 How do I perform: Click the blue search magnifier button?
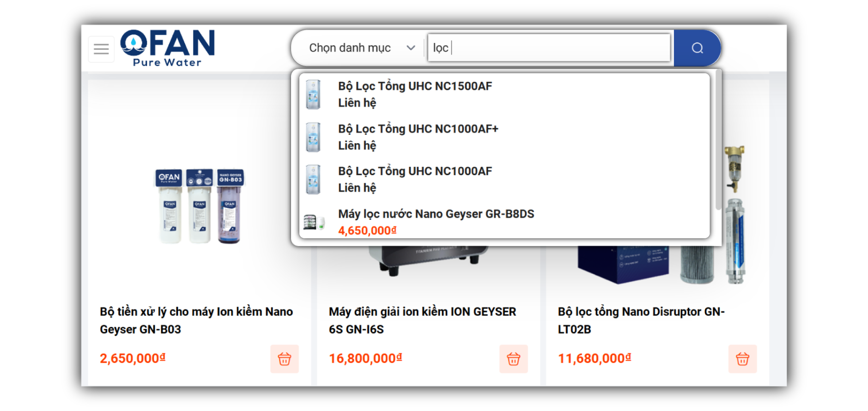(x=697, y=48)
